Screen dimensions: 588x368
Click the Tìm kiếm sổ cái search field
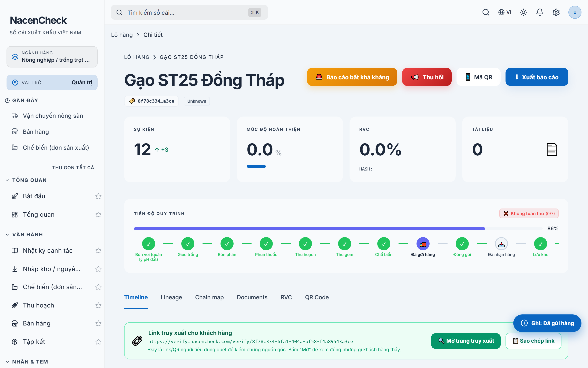189,12
